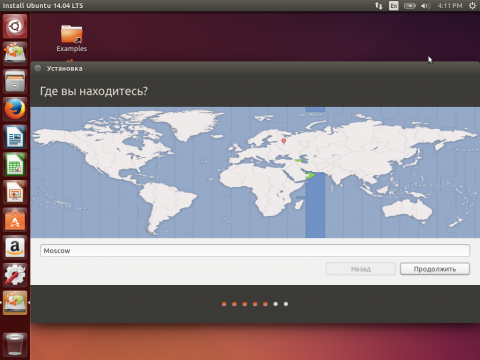Open the clock showing 4:11 PM
The width and height of the screenshot is (480, 360).
[x=450, y=6]
